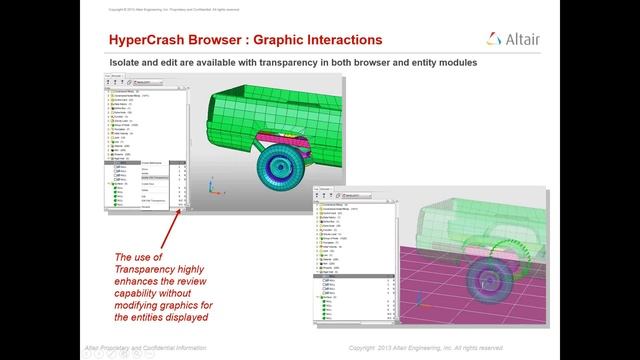
Task: Click the faint previous-slide control at slide bottom
Action: (x=87, y=354)
